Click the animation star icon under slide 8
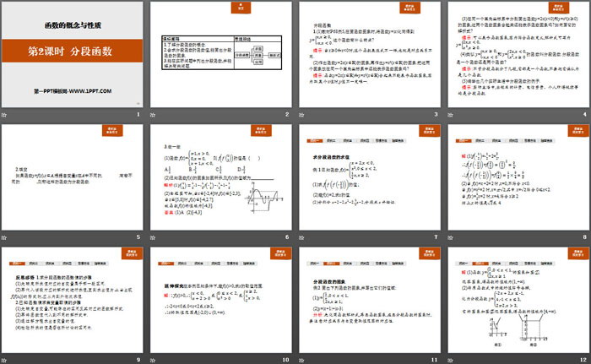 (x=450, y=237)
